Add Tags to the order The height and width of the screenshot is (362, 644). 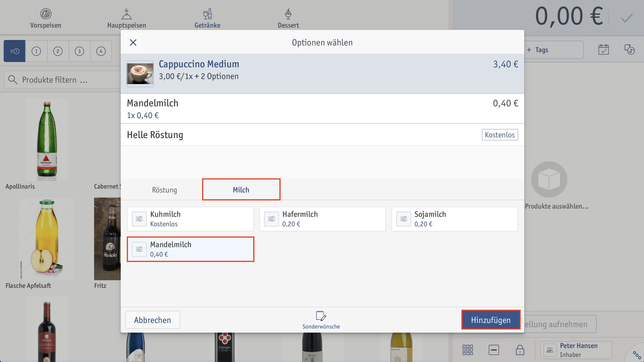click(554, 50)
